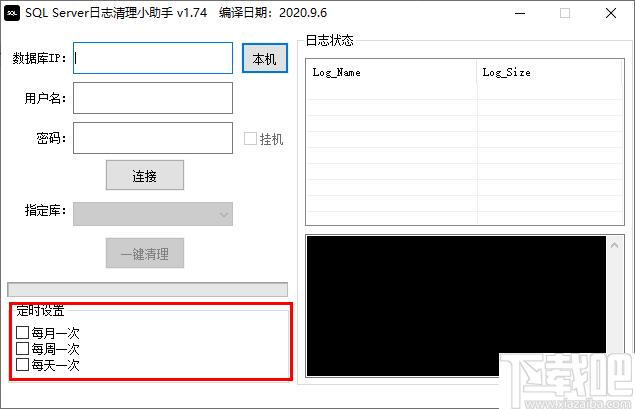Click the Log_Size column header
The height and width of the screenshot is (409, 635).
(550, 72)
